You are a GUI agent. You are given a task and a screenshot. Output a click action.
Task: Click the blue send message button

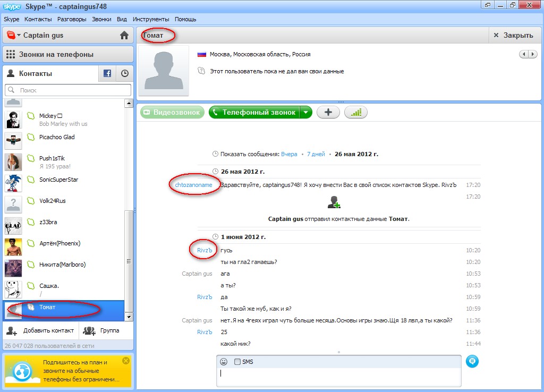[x=472, y=361]
